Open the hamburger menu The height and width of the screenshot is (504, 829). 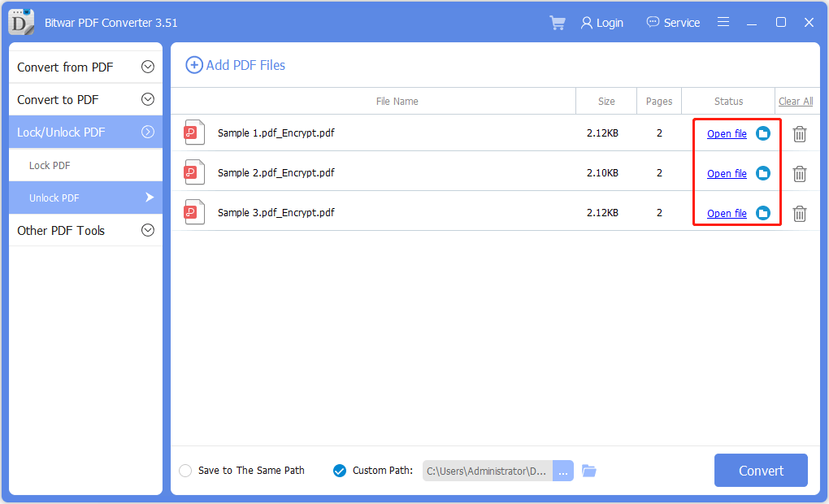click(x=723, y=22)
